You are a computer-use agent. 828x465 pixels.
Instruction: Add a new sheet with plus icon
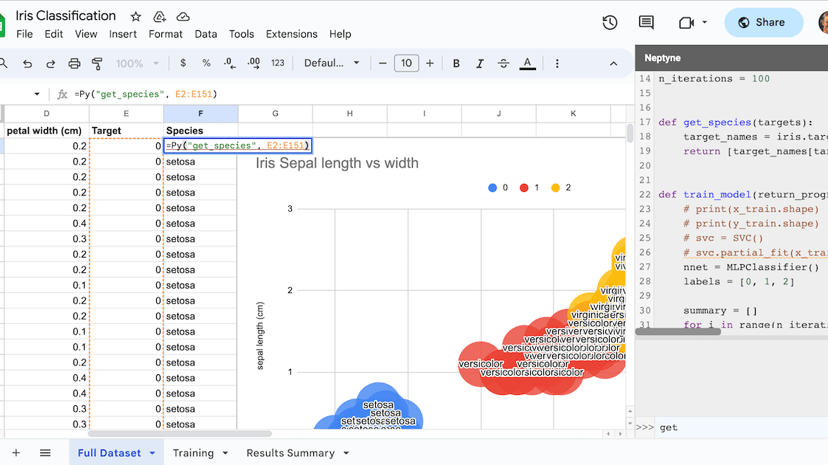coord(16,453)
